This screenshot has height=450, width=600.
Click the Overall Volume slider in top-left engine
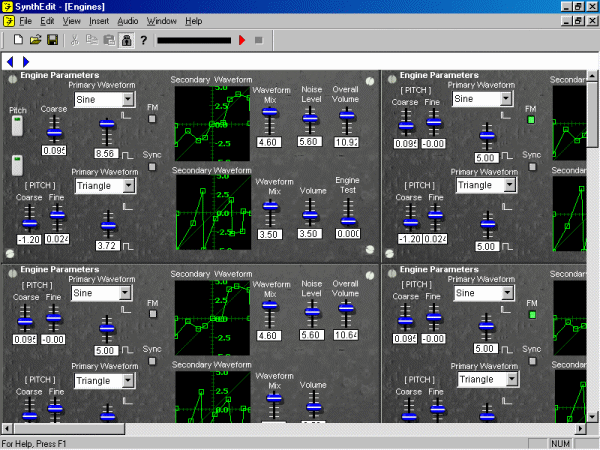coord(346,117)
